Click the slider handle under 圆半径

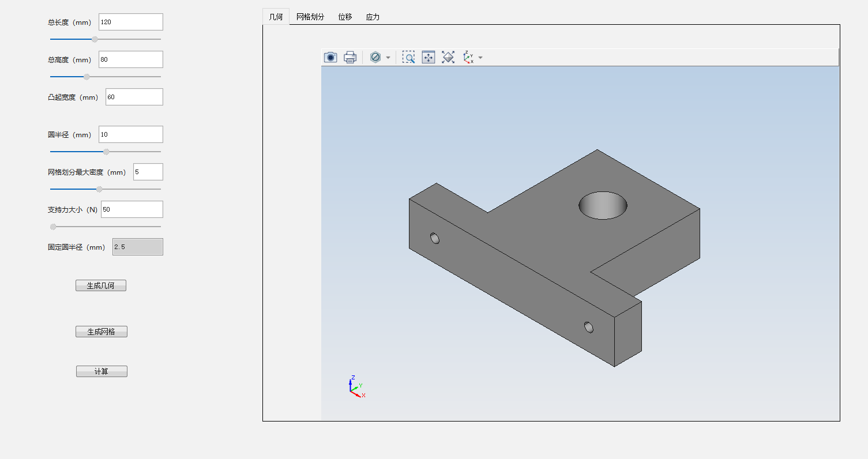pyautogui.click(x=106, y=152)
